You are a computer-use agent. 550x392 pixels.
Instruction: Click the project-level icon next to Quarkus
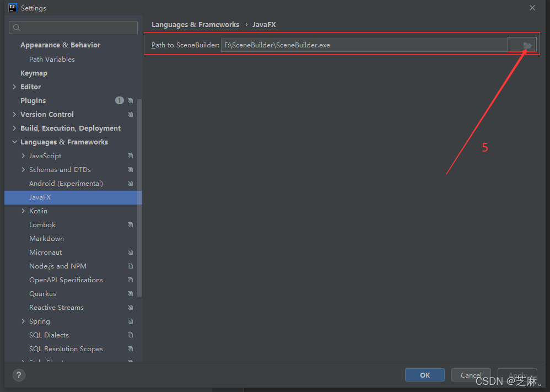click(131, 294)
